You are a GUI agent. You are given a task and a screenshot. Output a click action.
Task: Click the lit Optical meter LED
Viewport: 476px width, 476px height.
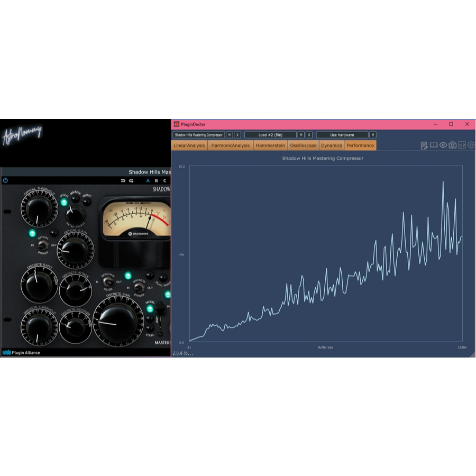(64, 202)
